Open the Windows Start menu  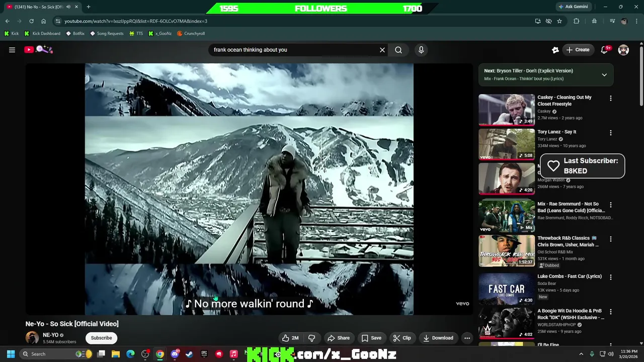[11, 354]
